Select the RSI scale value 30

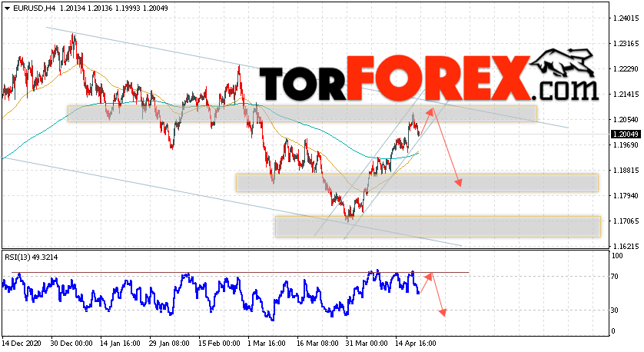[x=615, y=310]
